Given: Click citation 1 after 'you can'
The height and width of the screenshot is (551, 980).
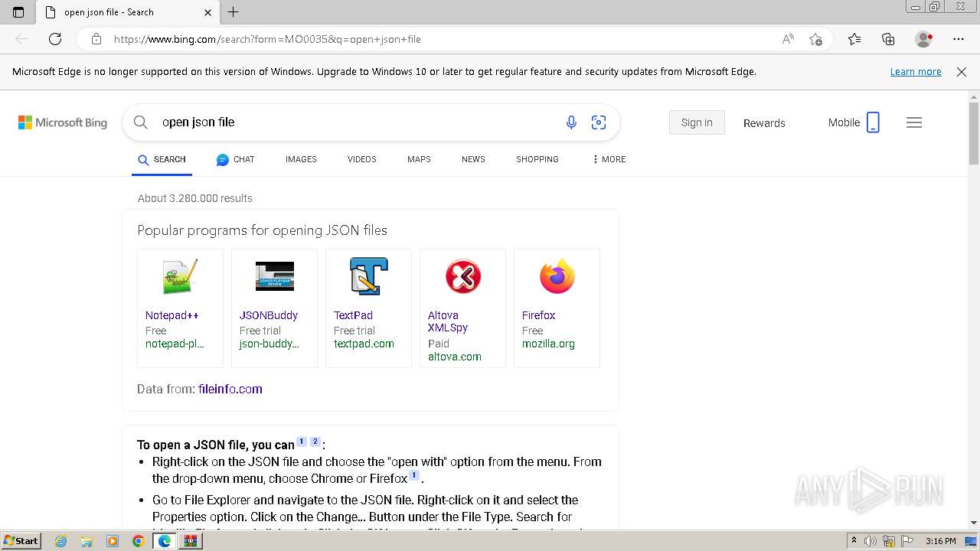Looking at the screenshot, I should pyautogui.click(x=302, y=442).
